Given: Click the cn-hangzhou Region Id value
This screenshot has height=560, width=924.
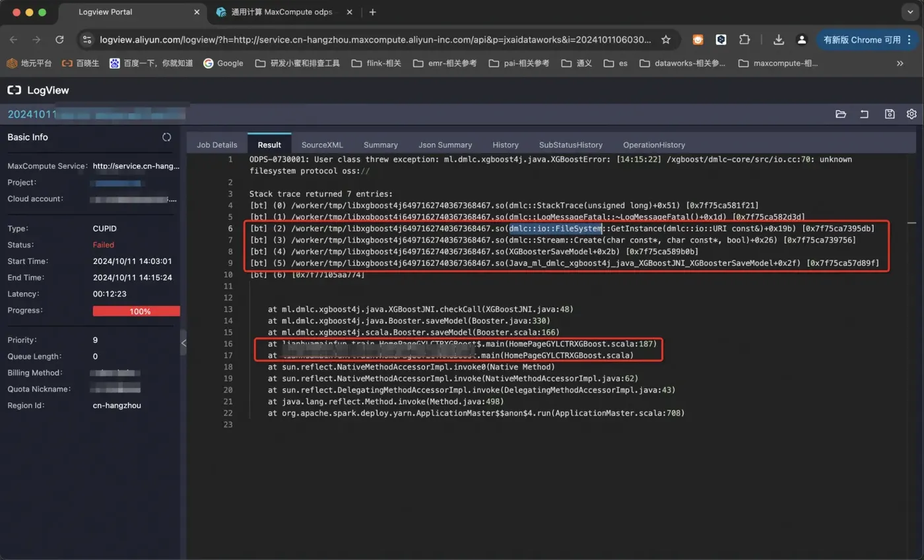Looking at the screenshot, I should click(x=117, y=405).
